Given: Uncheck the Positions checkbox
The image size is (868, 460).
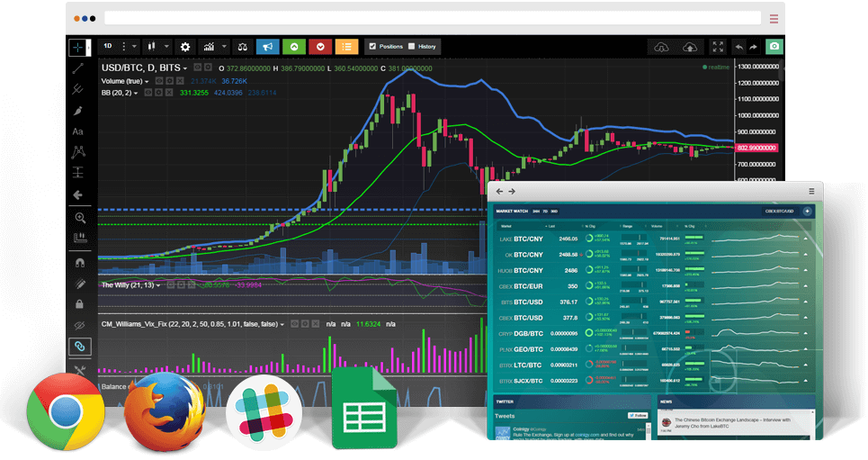Looking at the screenshot, I should click(x=371, y=47).
